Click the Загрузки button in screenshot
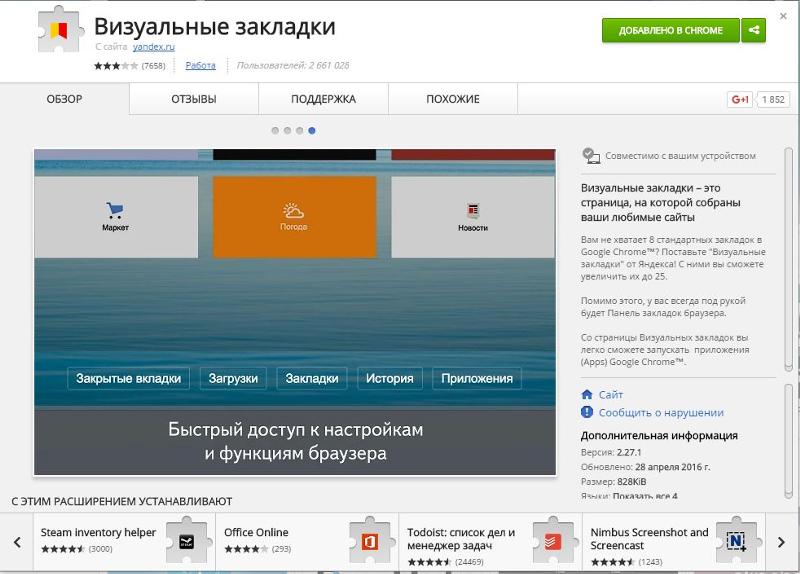800x574 pixels. pos(233,379)
